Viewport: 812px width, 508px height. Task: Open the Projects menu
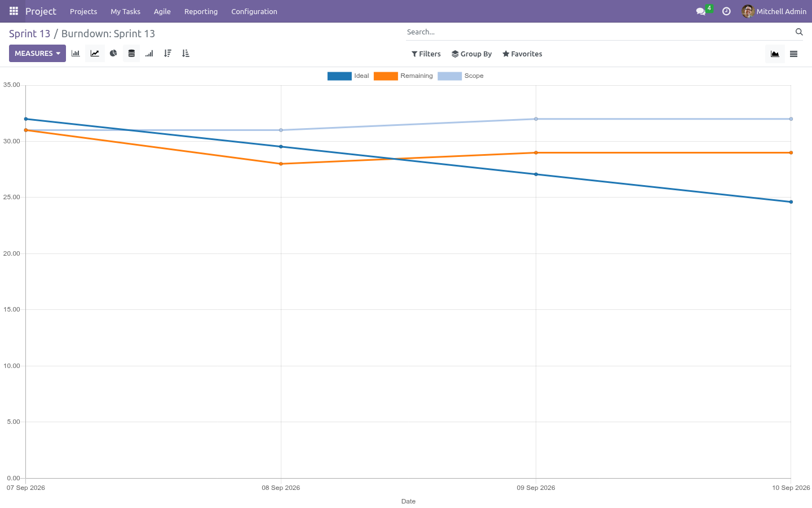click(83, 11)
